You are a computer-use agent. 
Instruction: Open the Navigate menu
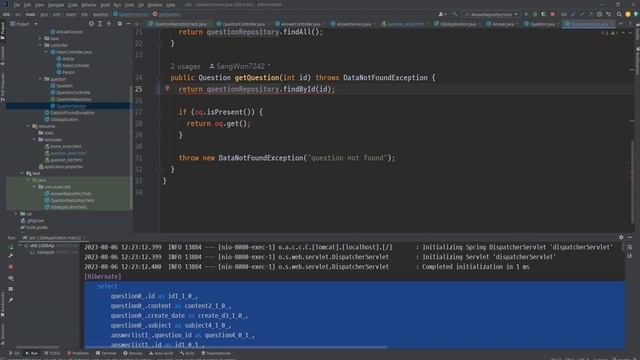56,5
